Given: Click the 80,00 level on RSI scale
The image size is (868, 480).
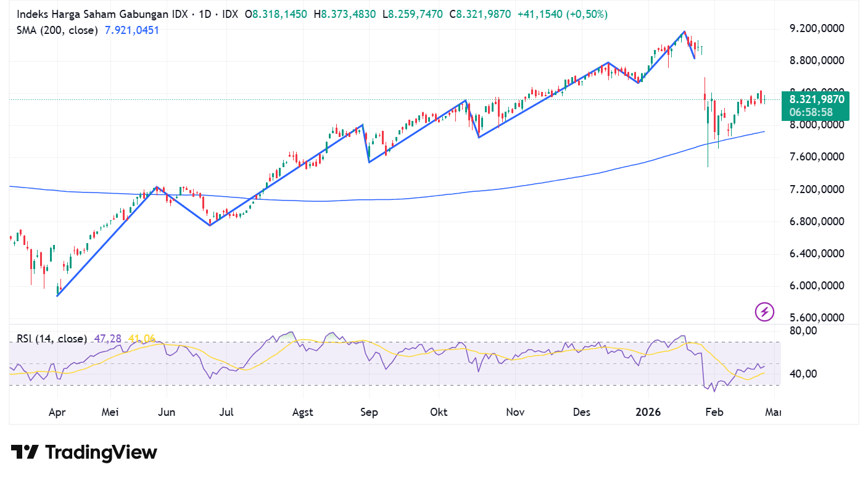Looking at the screenshot, I should click(x=804, y=330).
